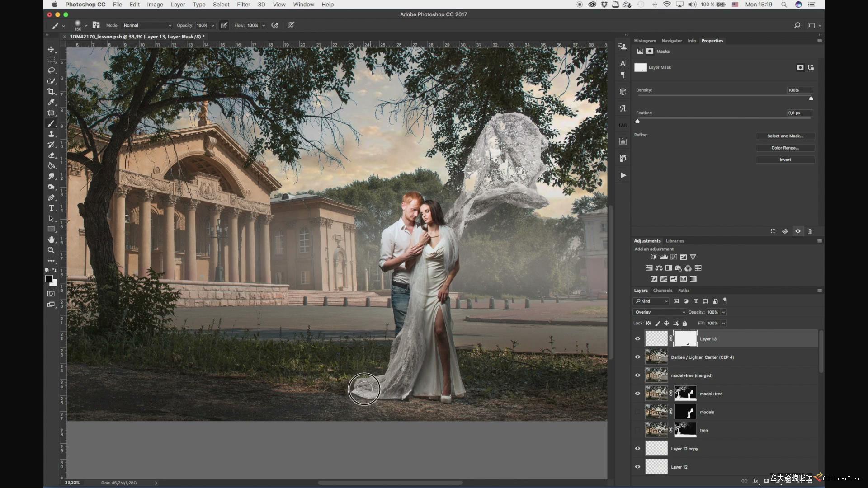Click the Select and Mask button

tap(785, 136)
